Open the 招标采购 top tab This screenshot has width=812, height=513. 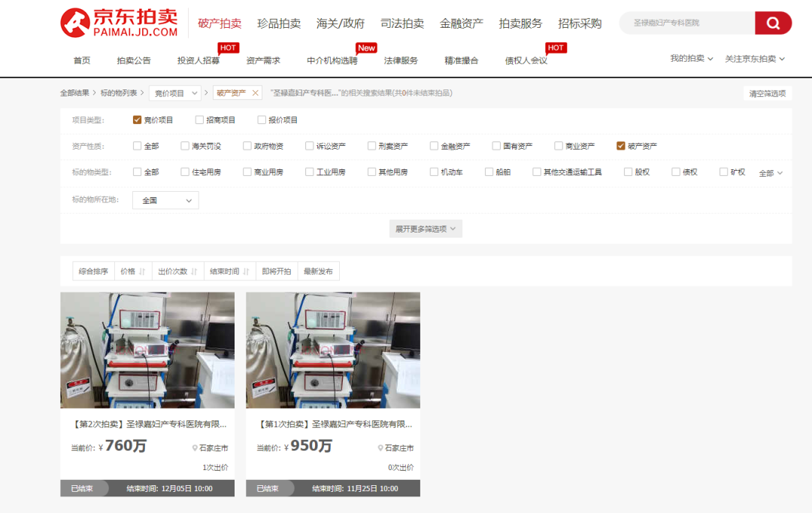pos(580,23)
